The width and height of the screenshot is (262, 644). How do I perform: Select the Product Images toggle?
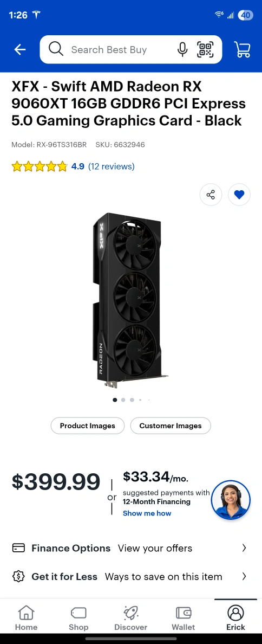[88, 426]
